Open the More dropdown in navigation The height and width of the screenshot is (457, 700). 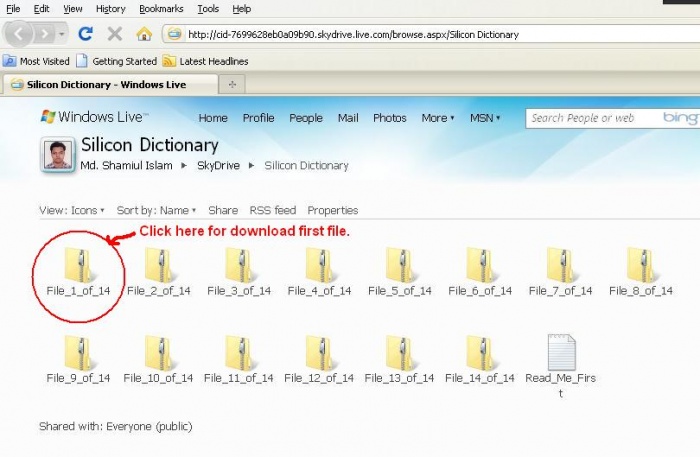[x=437, y=118]
